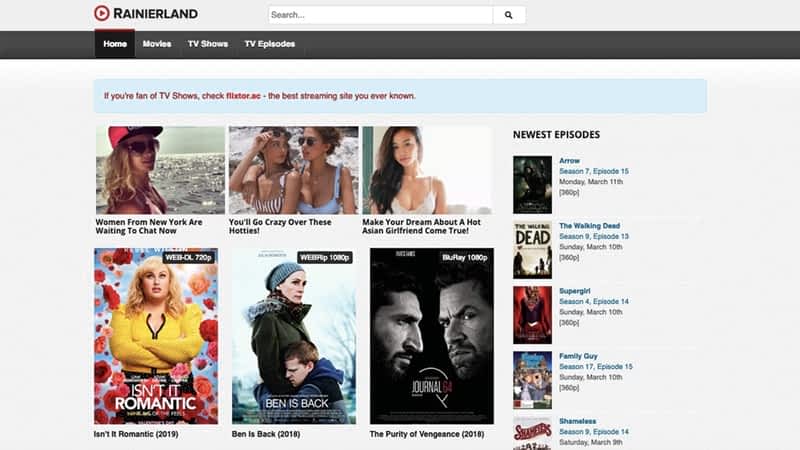Click the WEBRip 1080p quality badge
Screen dimensions: 800x450
point(324,258)
